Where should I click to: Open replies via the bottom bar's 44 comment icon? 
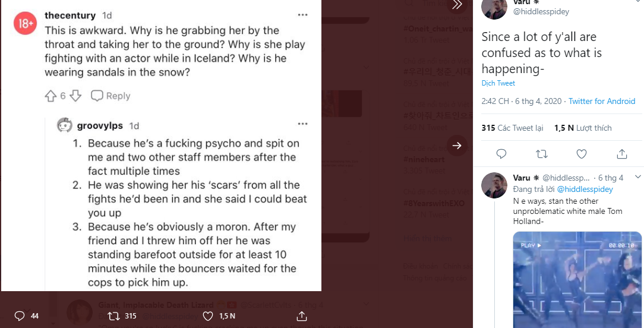click(x=20, y=316)
